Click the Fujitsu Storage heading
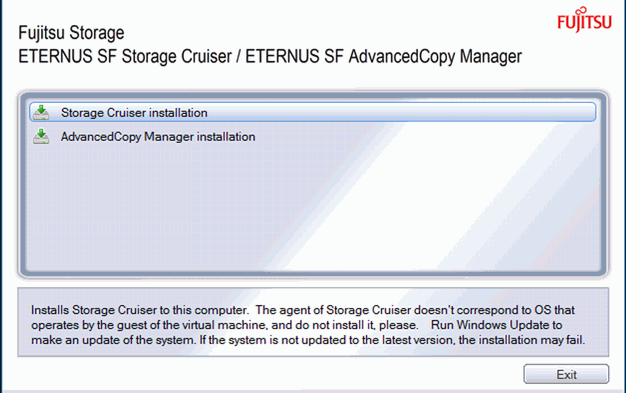Image resolution: width=626 pixels, height=393 pixels. pyautogui.click(x=71, y=33)
